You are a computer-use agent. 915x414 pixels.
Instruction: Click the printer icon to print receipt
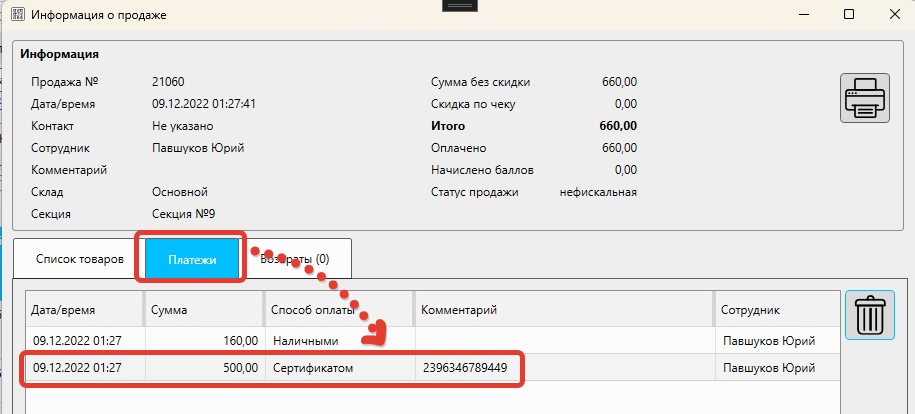pos(865,98)
